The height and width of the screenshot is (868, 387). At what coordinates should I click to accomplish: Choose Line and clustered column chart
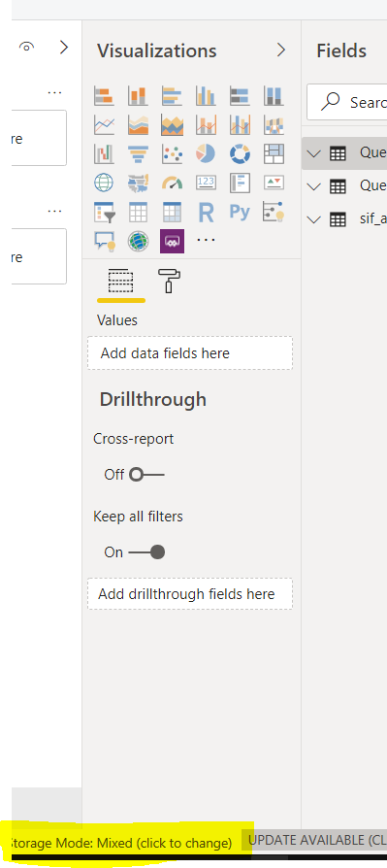240,125
